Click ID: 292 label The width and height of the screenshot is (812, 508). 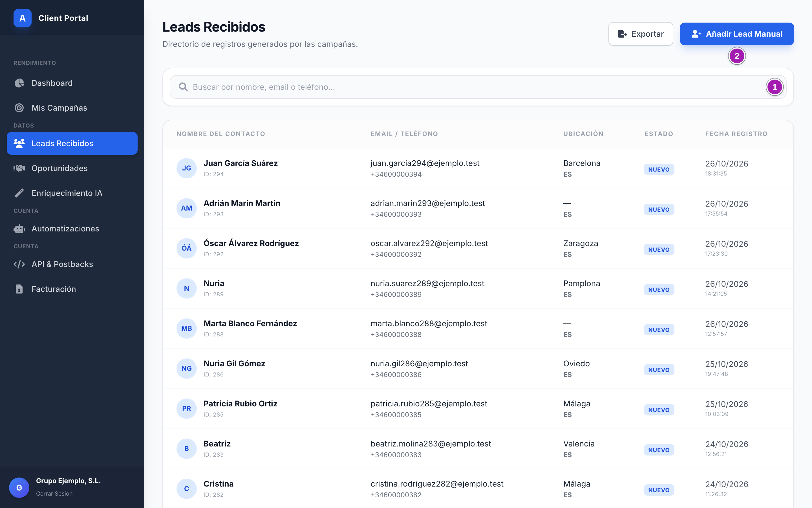click(x=213, y=254)
